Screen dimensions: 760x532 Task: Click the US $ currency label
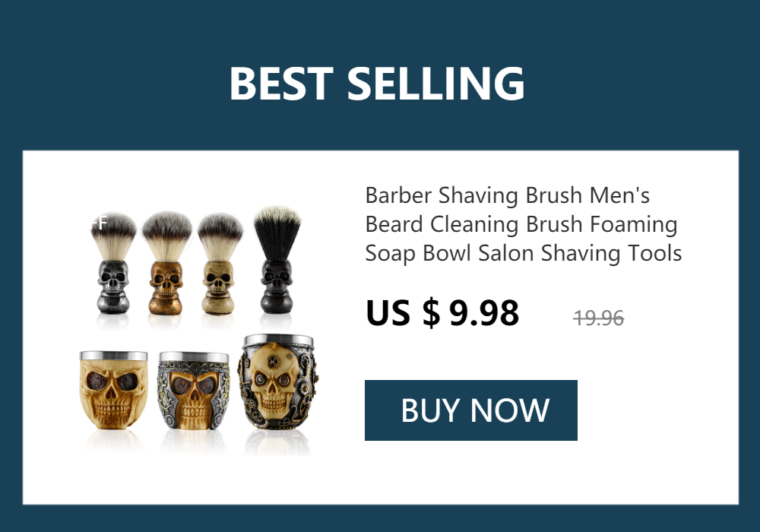[403, 313]
